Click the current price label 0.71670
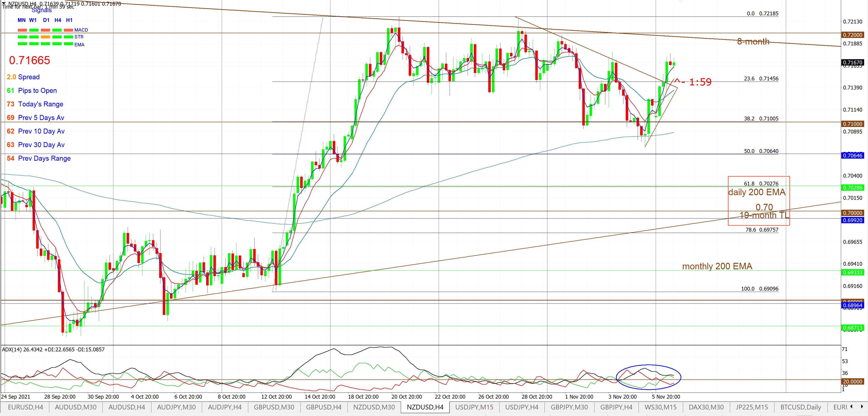868x416 pixels. click(x=852, y=63)
